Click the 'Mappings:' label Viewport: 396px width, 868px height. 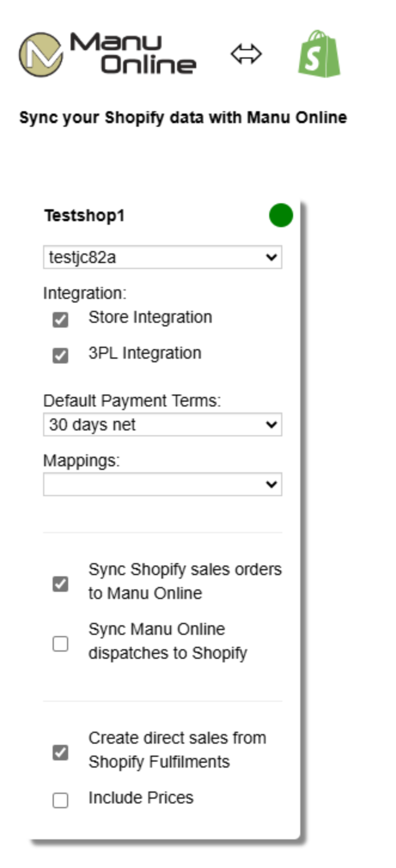[x=81, y=461]
